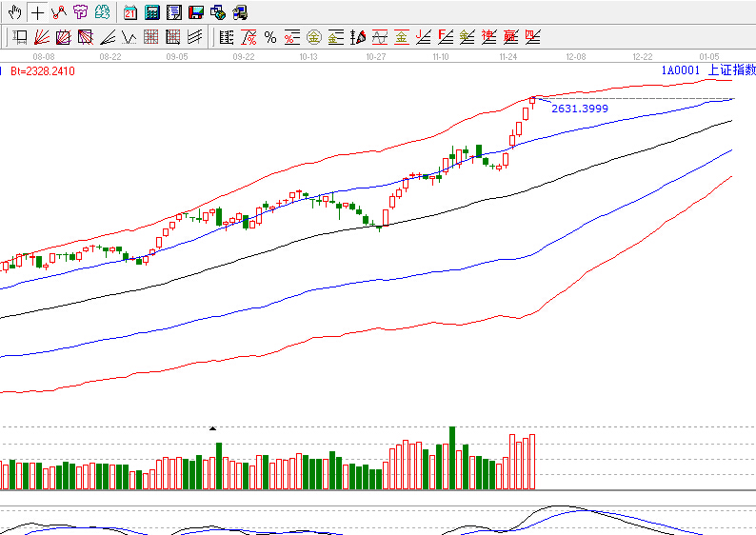Activate the crosshair cursor tool
Viewport: 756px width, 535px height.
[36, 12]
